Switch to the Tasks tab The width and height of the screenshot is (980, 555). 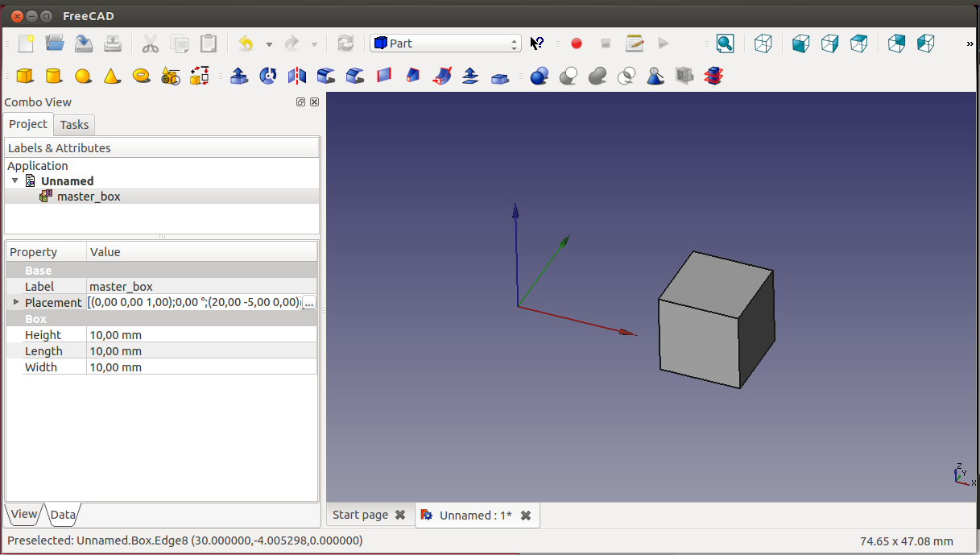tap(74, 125)
